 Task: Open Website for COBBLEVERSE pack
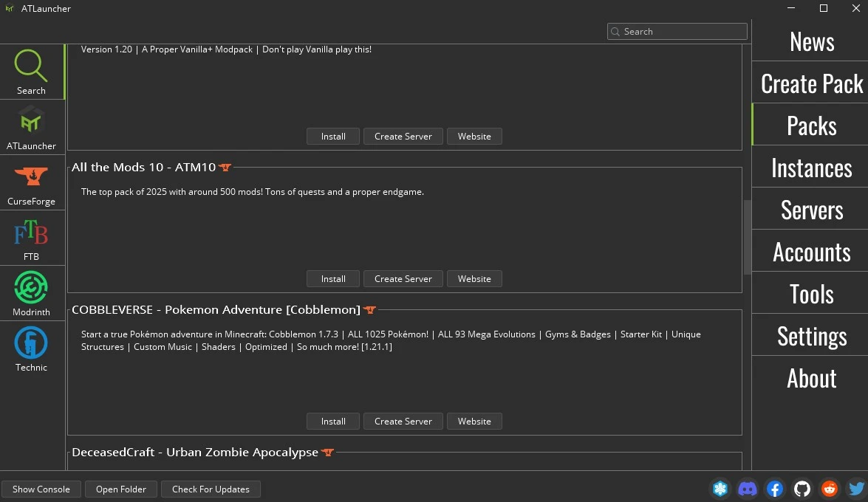[x=474, y=422]
